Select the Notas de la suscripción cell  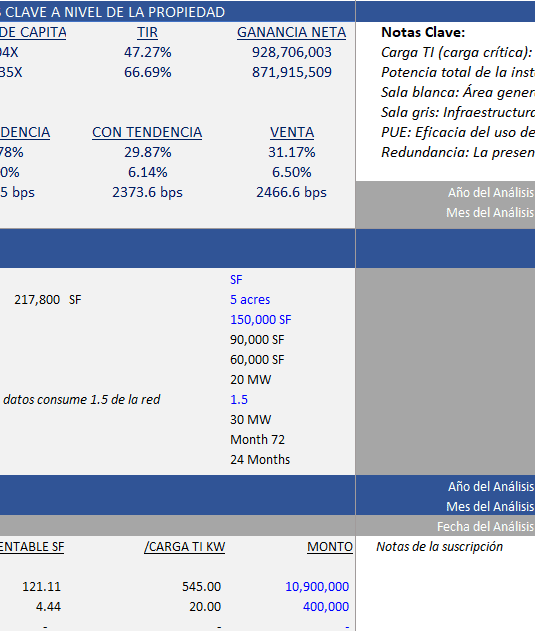click(x=440, y=547)
